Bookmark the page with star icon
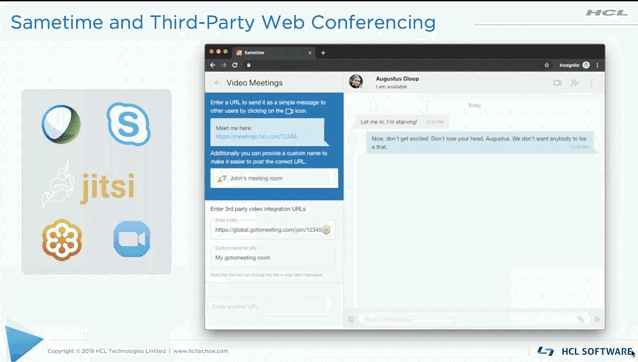The image size is (638, 362). 546,65
